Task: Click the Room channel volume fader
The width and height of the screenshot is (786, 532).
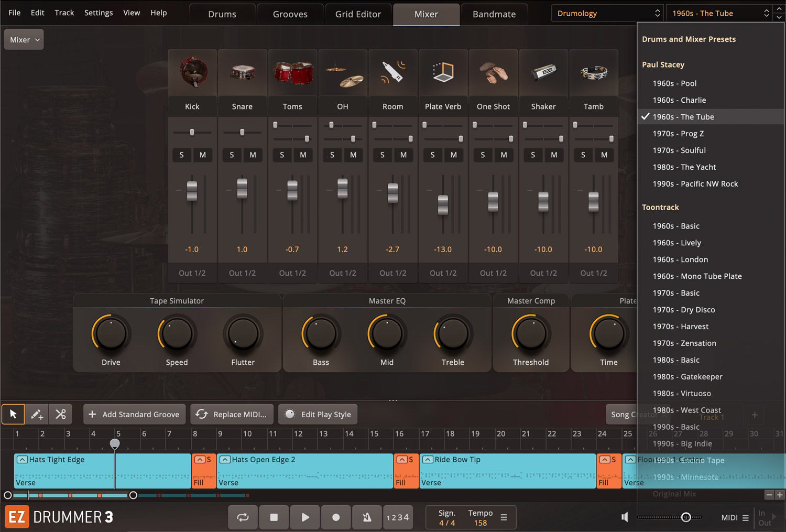Action: point(392,193)
